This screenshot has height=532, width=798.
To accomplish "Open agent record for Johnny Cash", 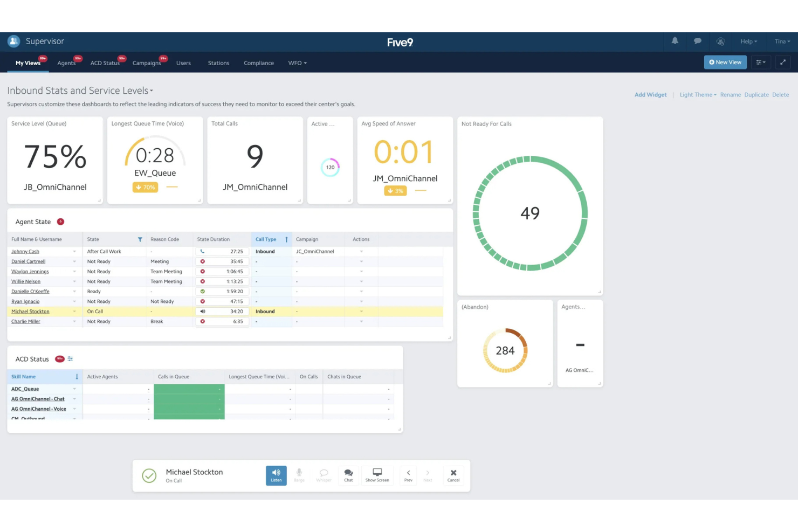I will (25, 251).
